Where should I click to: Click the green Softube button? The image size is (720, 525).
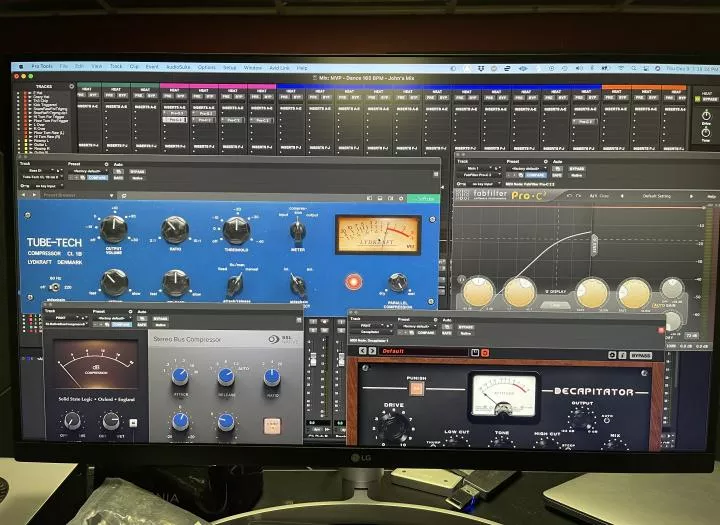click(x=423, y=198)
